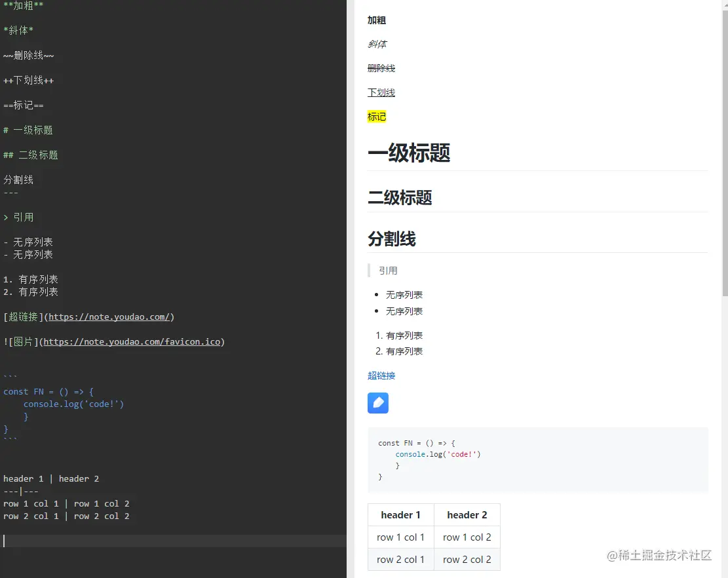
Task: Click the 分割线 heading in preview
Action: [x=392, y=239]
